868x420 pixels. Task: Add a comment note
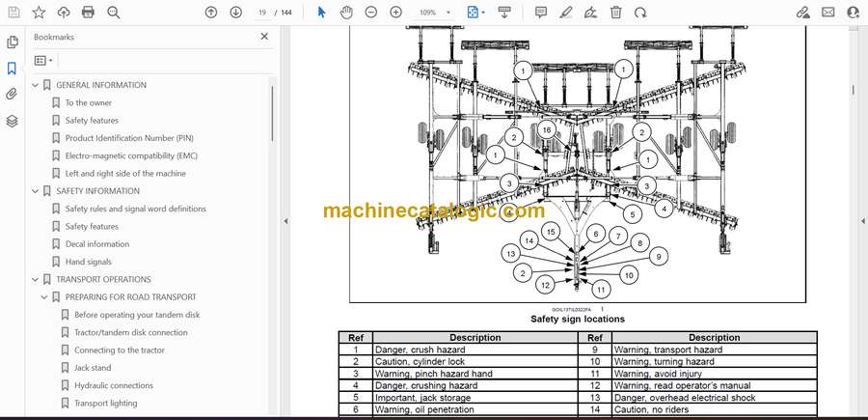pyautogui.click(x=541, y=13)
